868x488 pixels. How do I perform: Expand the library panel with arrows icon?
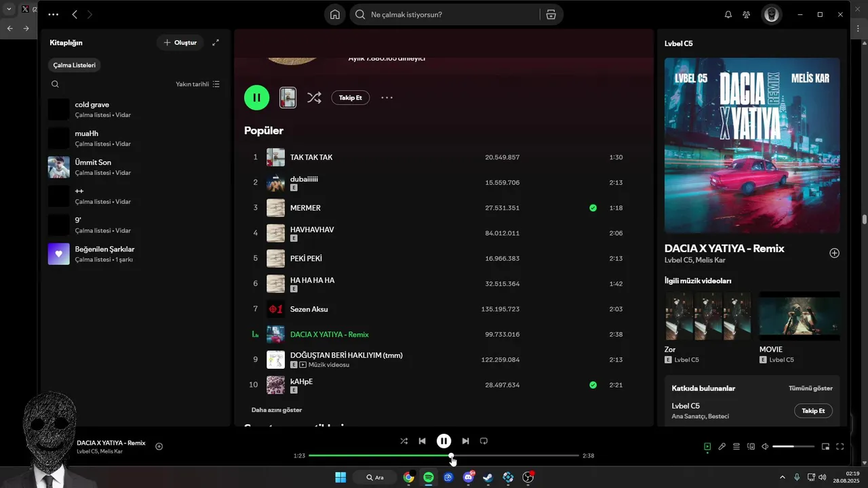(216, 43)
